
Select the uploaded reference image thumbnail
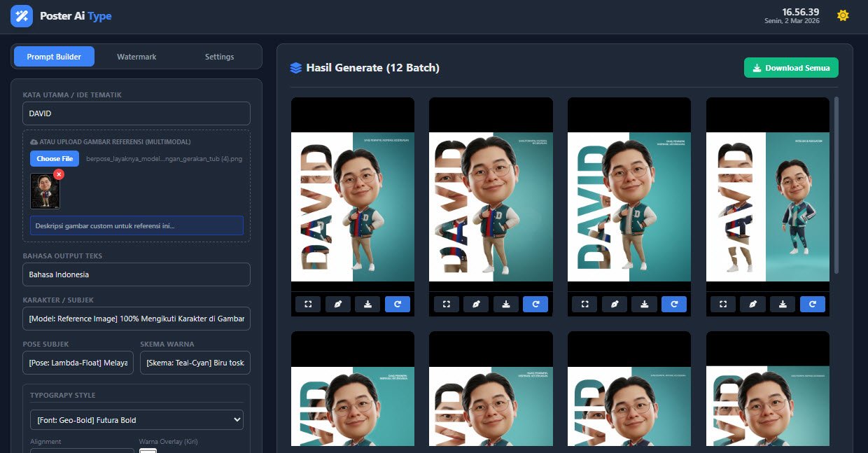pyautogui.click(x=45, y=192)
